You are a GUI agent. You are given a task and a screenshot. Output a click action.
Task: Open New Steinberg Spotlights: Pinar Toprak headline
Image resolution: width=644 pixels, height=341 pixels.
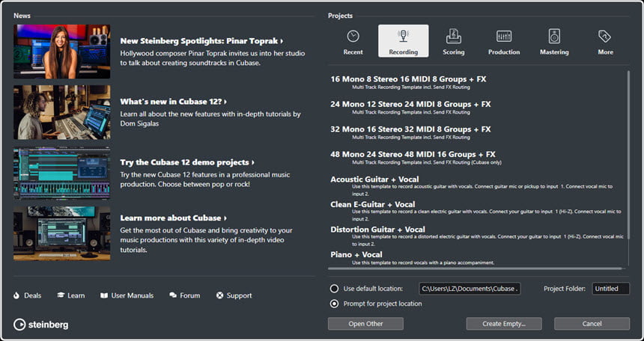coord(201,41)
